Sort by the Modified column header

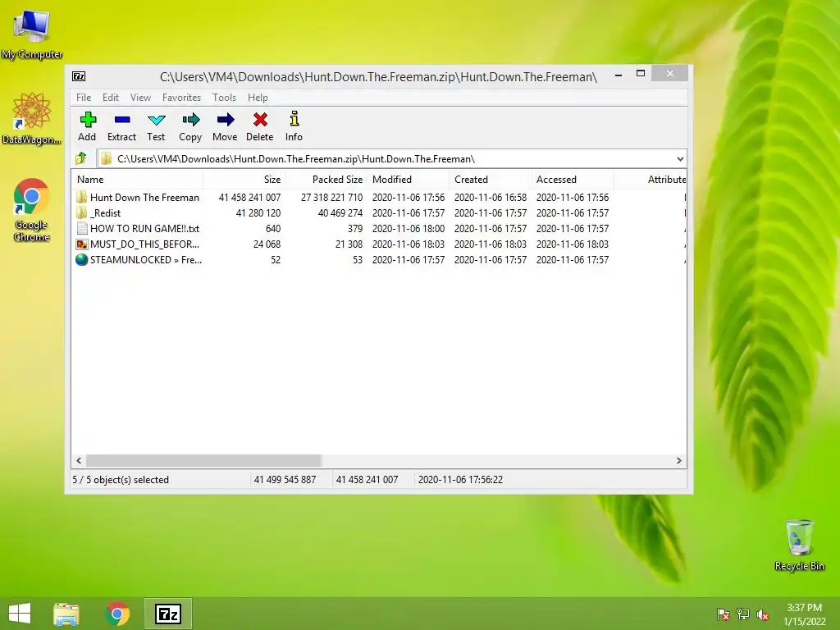[409, 180]
